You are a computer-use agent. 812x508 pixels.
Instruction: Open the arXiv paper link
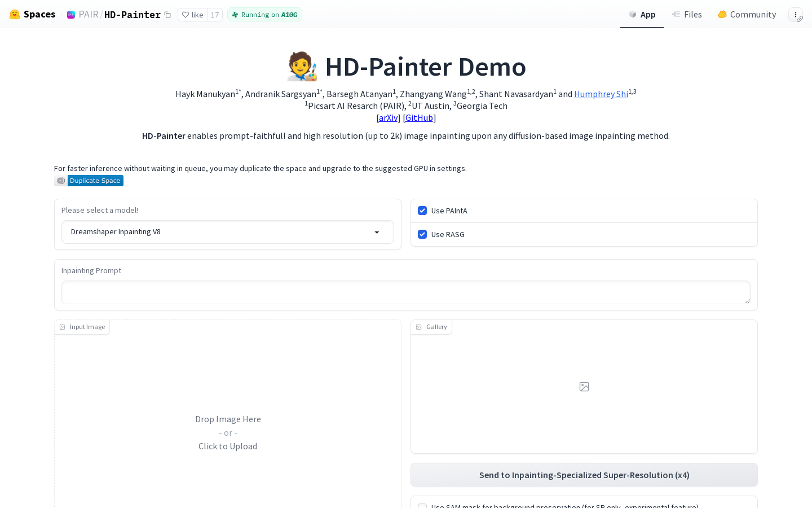pos(389,118)
